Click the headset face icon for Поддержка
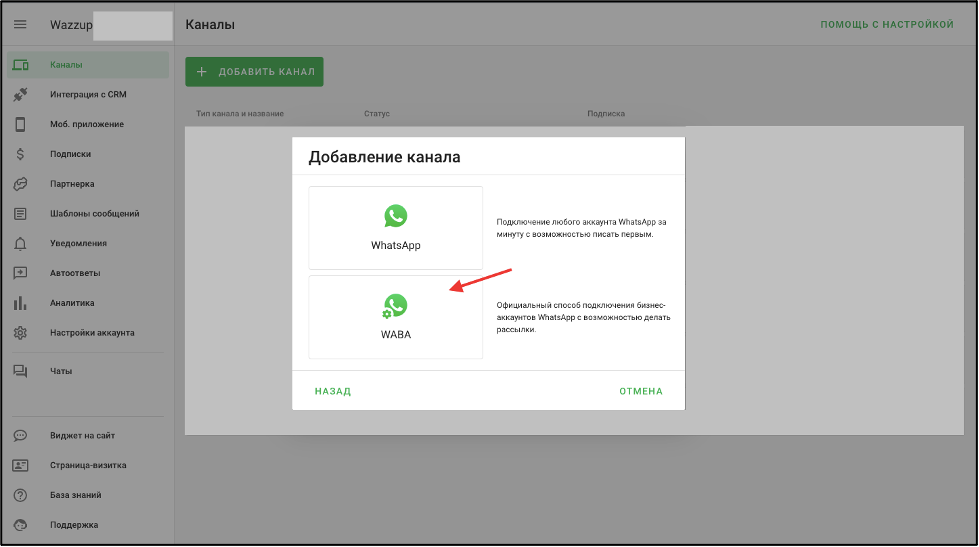Viewport: 979px width, 547px height. (20, 525)
